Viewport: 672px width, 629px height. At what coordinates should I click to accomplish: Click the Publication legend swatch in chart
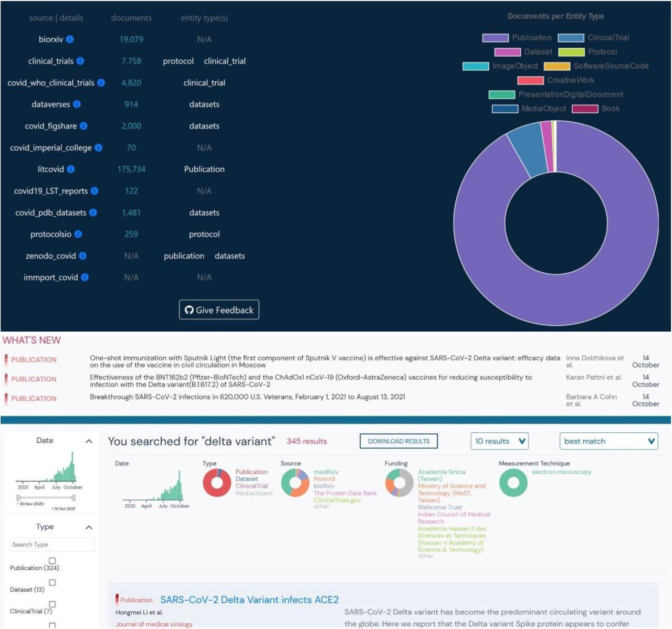495,38
